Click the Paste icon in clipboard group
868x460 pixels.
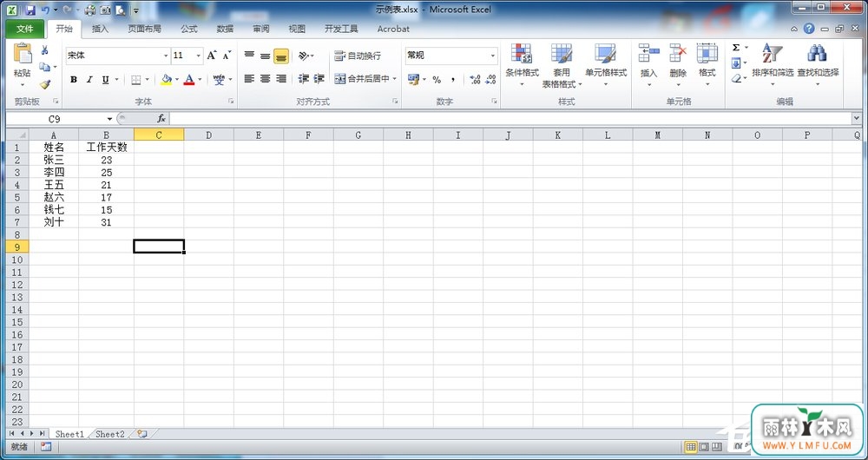point(23,54)
